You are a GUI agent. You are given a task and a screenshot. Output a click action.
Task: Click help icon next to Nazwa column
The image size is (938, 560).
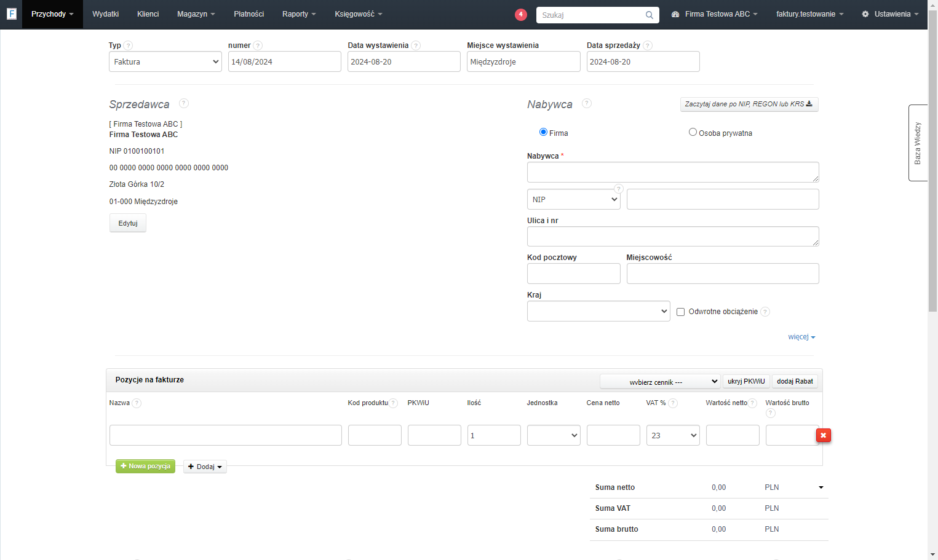[137, 403]
